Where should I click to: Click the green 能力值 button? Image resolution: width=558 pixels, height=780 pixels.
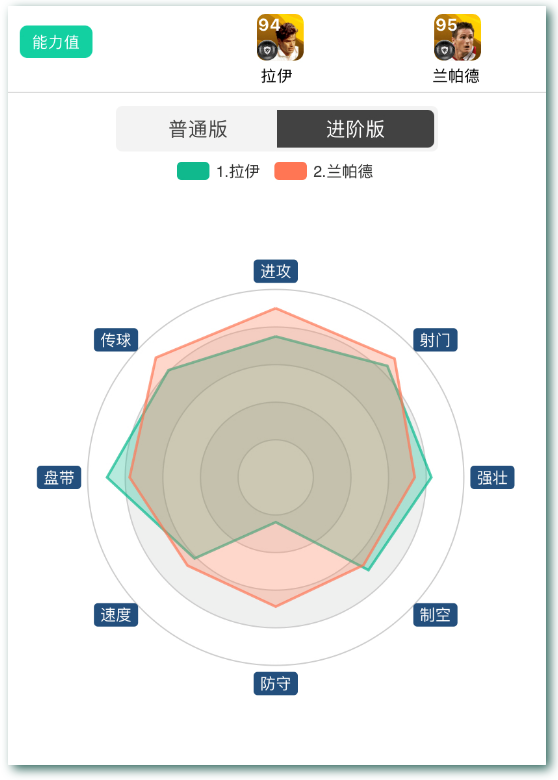click(56, 42)
